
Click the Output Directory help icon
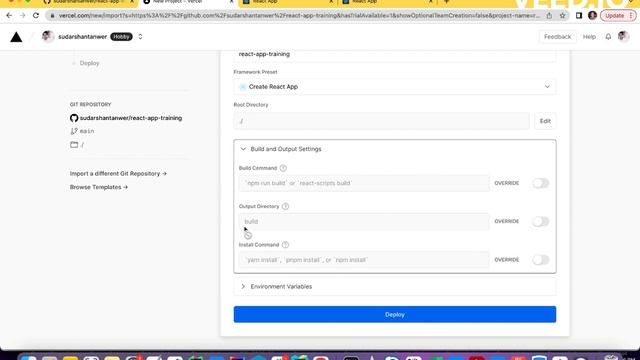point(285,206)
